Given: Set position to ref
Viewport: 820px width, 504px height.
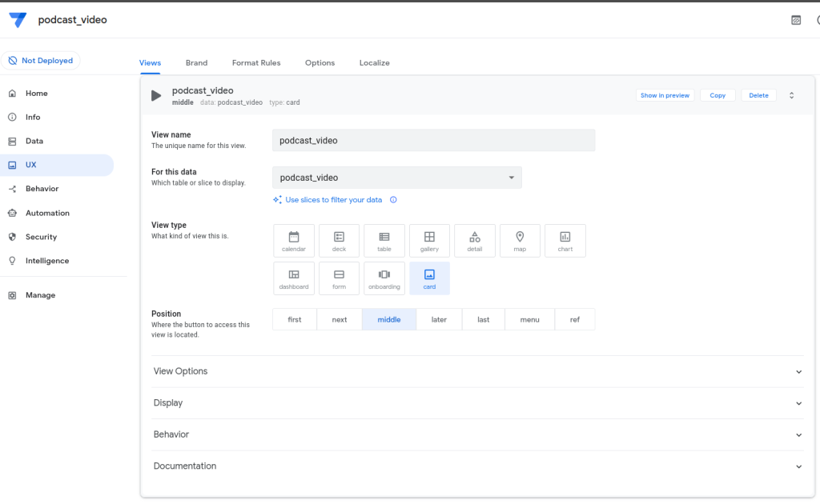Looking at the screenshot, I should click(x=575, y=320).
